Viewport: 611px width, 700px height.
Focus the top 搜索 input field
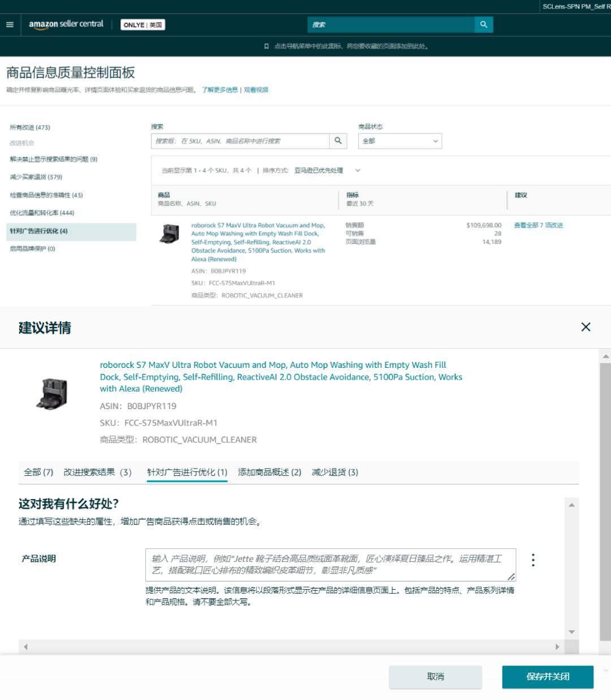pos(391,24)
